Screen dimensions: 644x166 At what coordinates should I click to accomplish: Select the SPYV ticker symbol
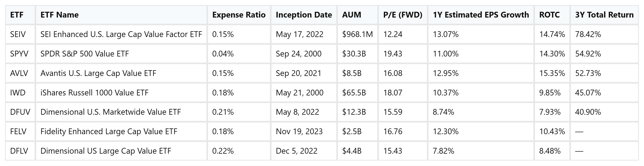[19, 54]
